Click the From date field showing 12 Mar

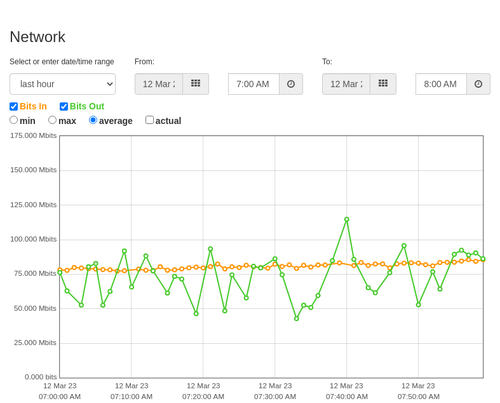[x=159, y=84]
